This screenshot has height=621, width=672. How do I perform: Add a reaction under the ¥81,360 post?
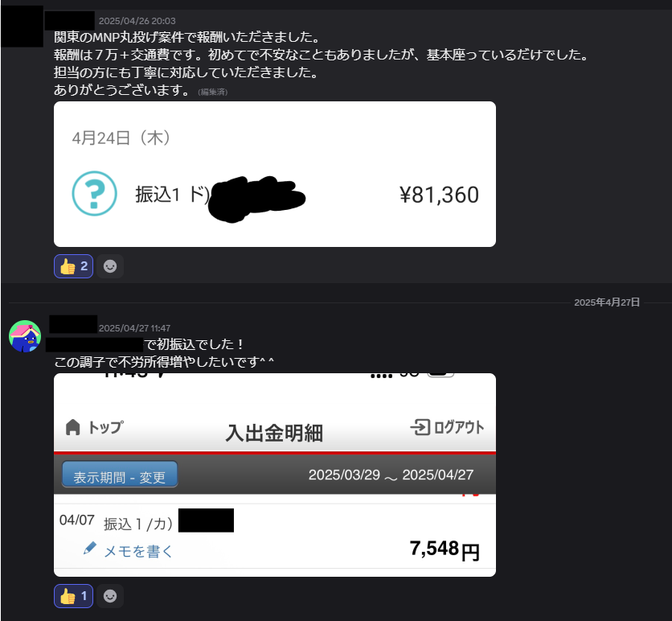pyautogui.click(x=110, y=266)
